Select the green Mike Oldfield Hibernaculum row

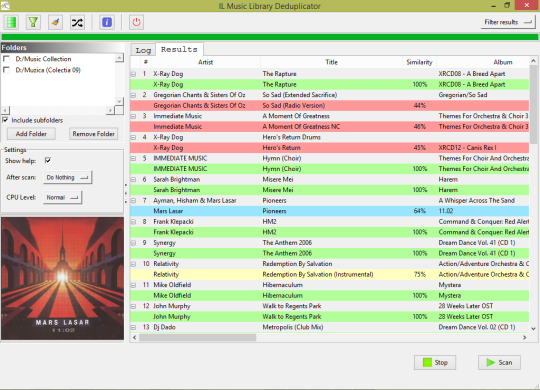[330, 295]
